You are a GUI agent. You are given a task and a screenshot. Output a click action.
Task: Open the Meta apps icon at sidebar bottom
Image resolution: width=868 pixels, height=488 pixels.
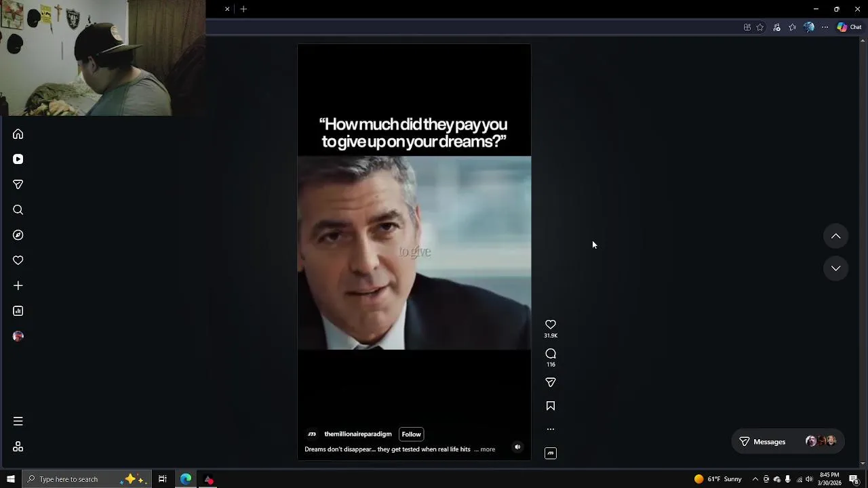pyautogui.click(x=18, y=447)
